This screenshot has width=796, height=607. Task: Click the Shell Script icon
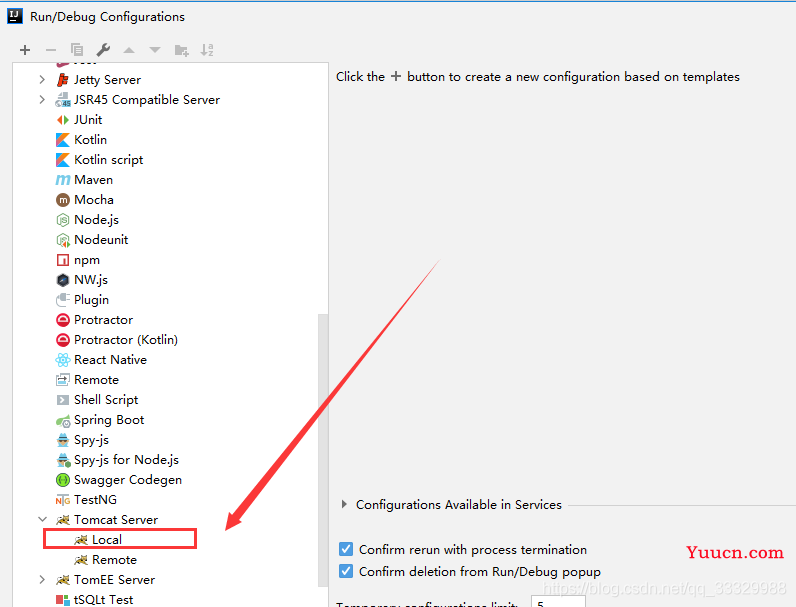pyautogui.click(x=62, y=400)
